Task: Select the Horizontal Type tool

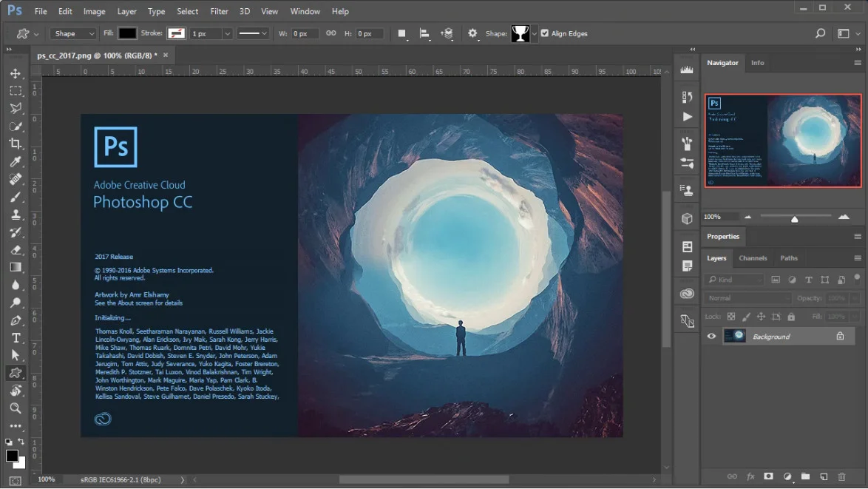Action: click(x=16, y=338)
